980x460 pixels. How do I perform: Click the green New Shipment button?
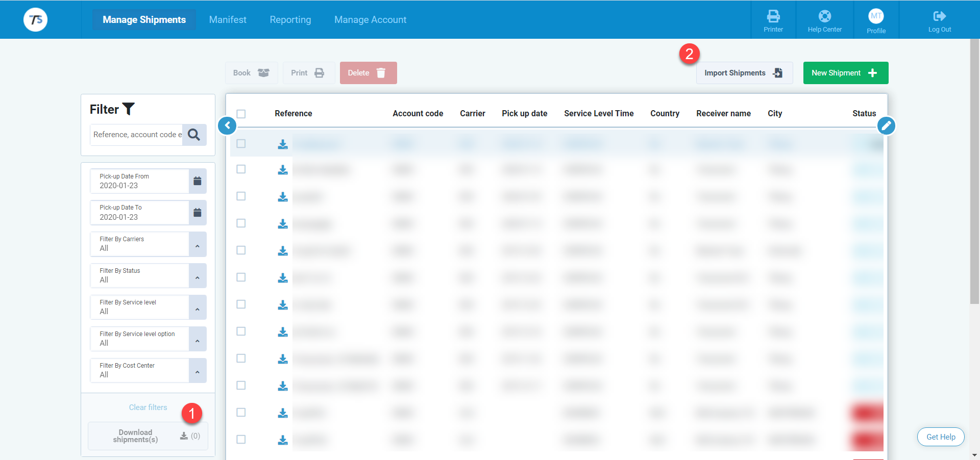(x=845, y=73)
